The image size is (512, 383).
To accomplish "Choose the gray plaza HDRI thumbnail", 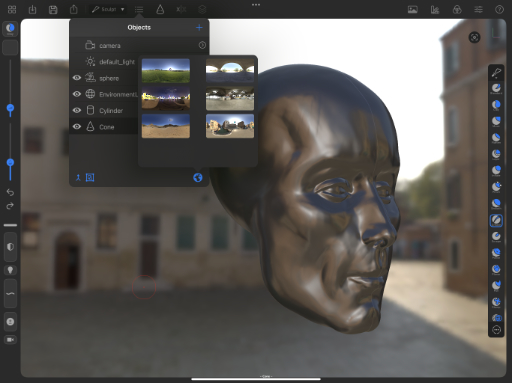I will pyautogui.click(x=230, y=98).
